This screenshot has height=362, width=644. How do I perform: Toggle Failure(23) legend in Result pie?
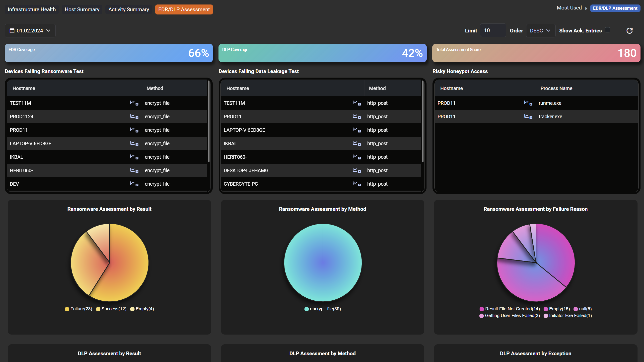point(78,309)
